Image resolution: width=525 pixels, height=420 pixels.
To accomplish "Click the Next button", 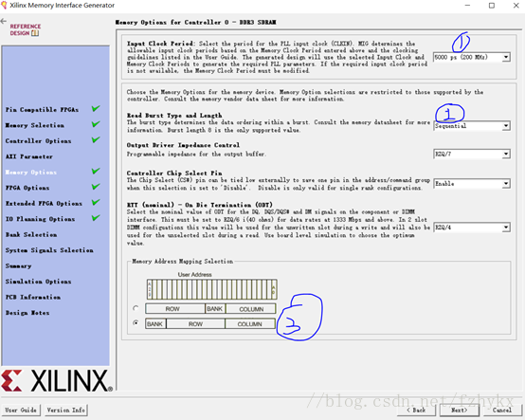I will pyautogui.click(x=459, y=410).
